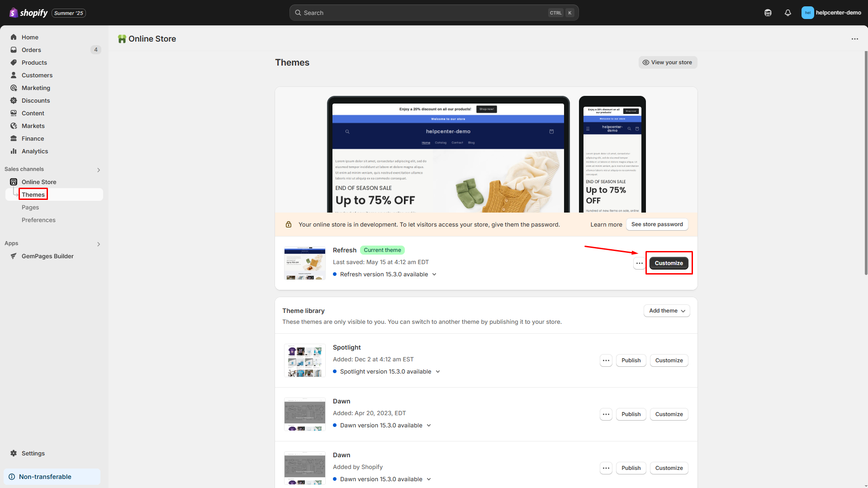Open the Home section in sidebar

pyautogui.click(x=29, y=37)
